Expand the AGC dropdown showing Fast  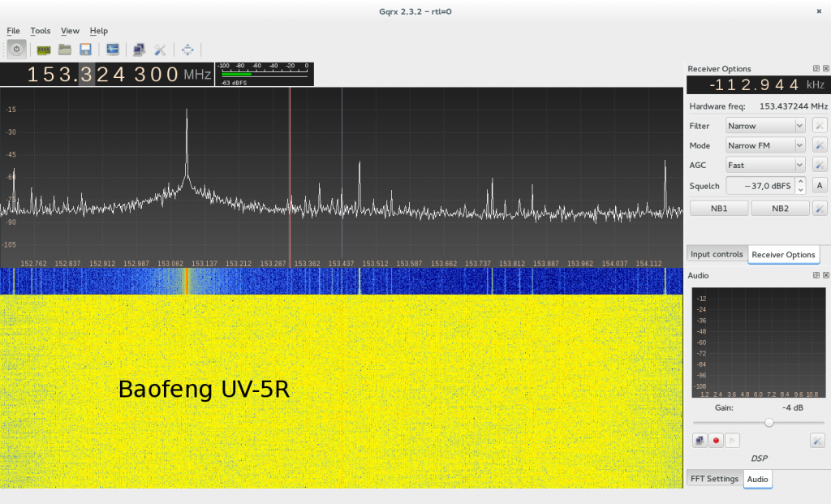tap(765, 165)
